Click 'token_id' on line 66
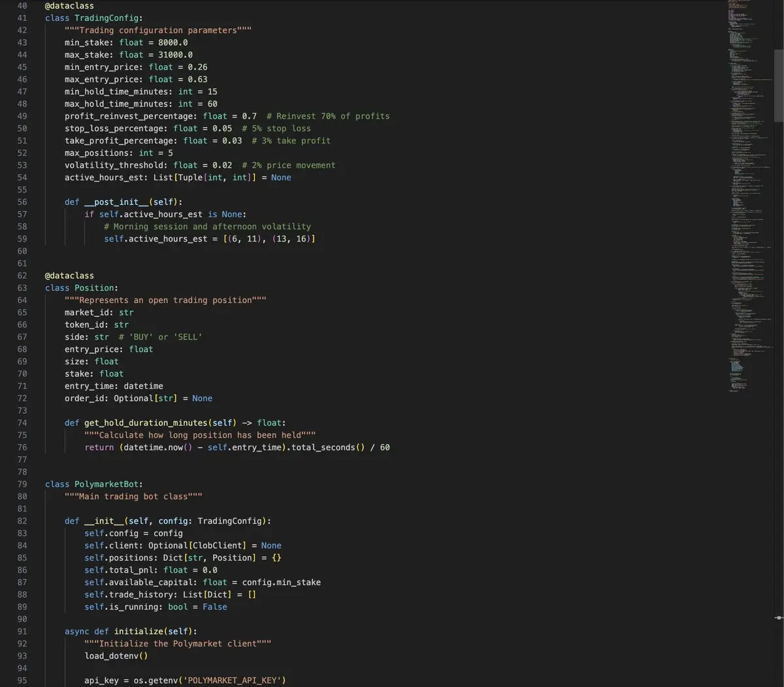Image resolution: width=784 pixels, height=687 pixels. 84,325
